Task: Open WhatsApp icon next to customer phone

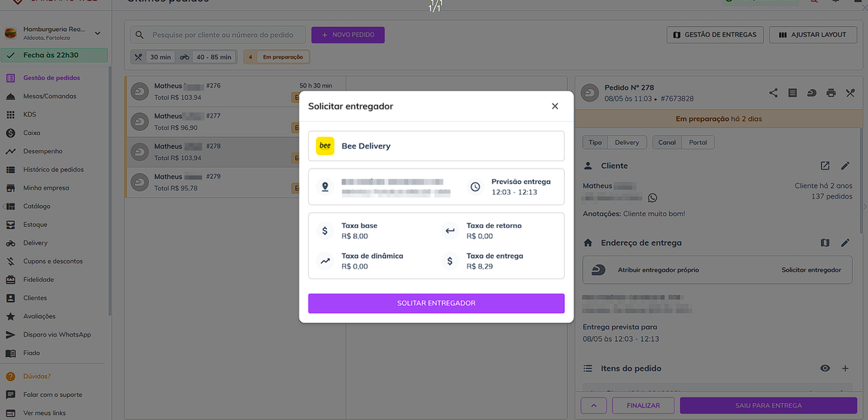Action: point(652,198)
